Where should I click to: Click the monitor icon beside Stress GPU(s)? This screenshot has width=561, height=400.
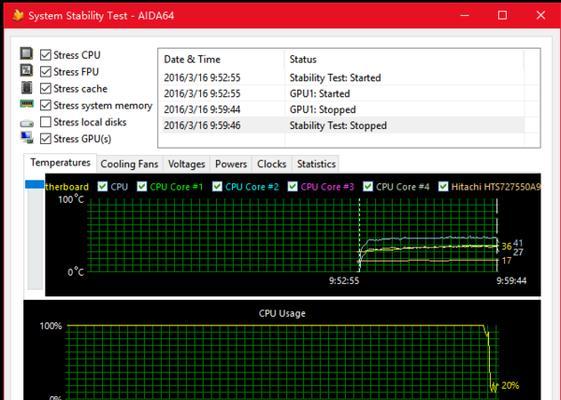click(x=27, y=137)
